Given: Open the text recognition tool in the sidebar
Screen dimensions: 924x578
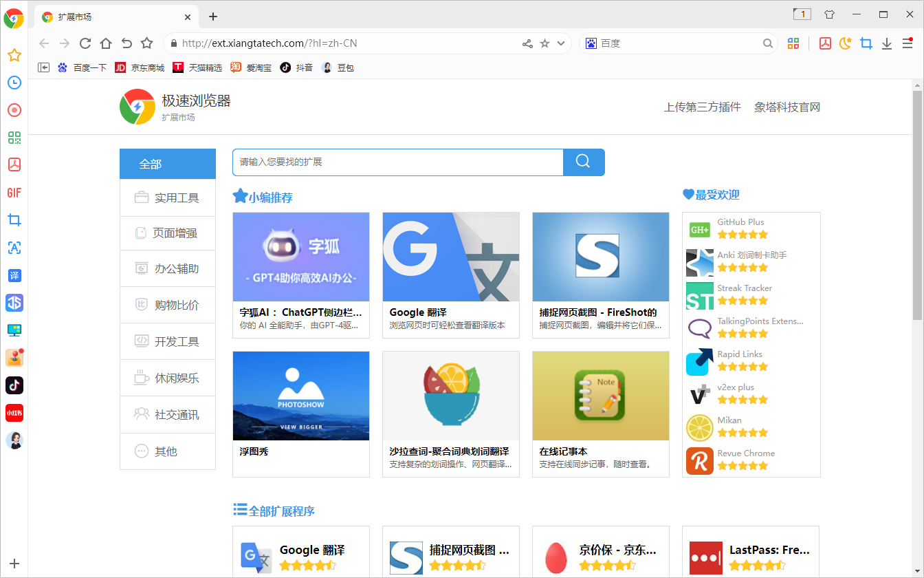Looking at the screenshot, I should pyautogui.click(x=14, y=248).
